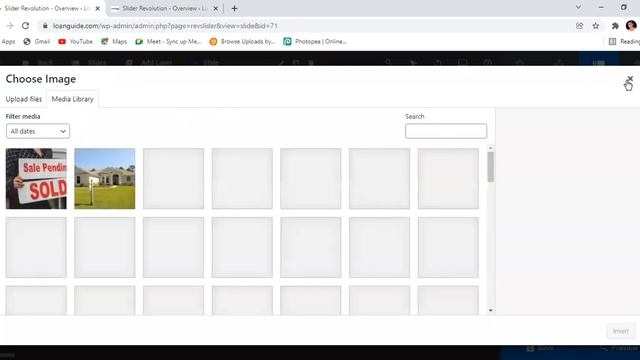Open the tab search chevron
This screenshot has width=640, height=360.
pyautogui.click(x=578, y=7)
